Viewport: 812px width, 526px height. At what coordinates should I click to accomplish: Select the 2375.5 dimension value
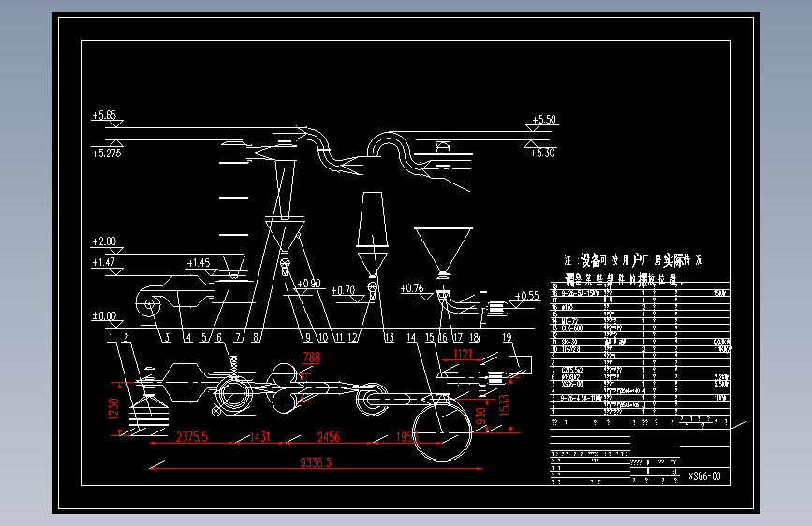coord(192,437)
